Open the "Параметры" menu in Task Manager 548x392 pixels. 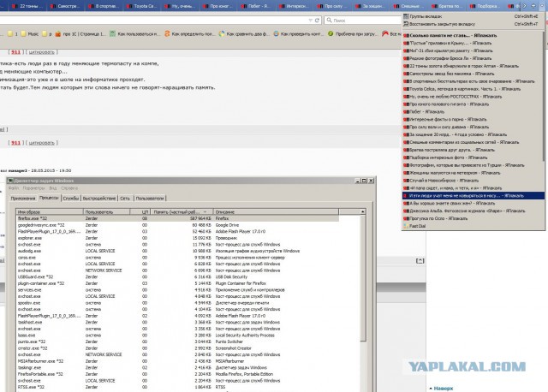click(33, 188)
